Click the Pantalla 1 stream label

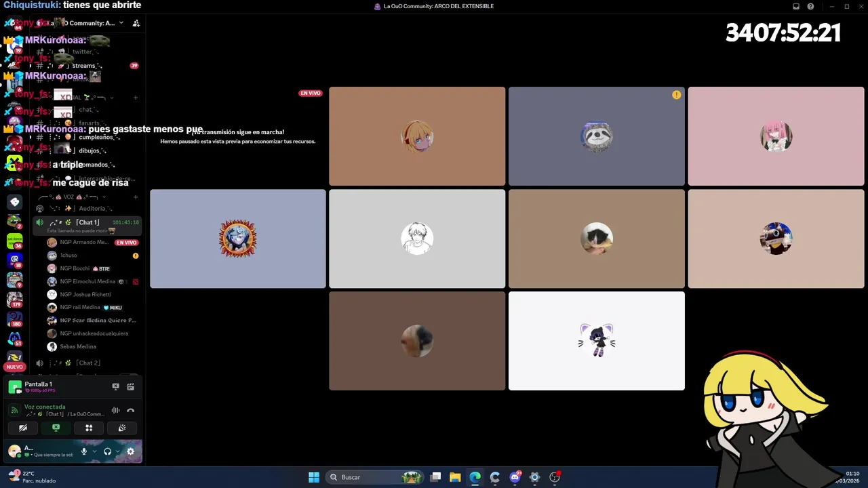(38, 384)
